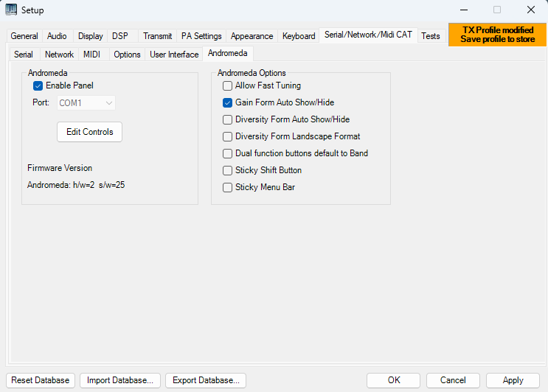Image resolution: width=548 pixels, height=392 pixels.
Task: Switch to the General tab
Action: 24,36
